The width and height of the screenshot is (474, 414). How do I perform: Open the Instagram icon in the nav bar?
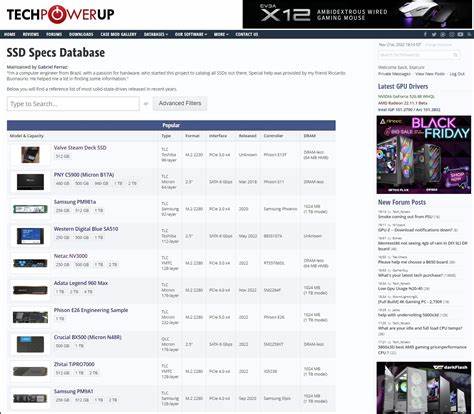click(x=452, y=34)
